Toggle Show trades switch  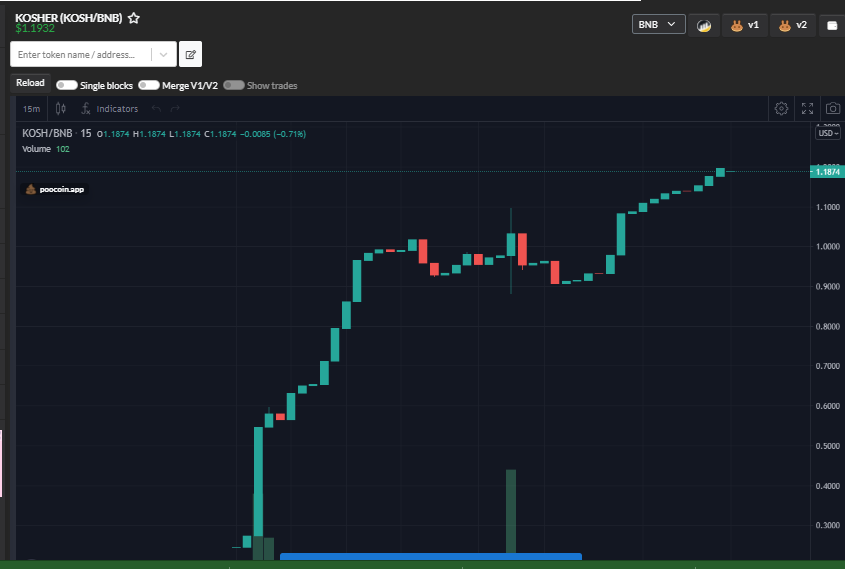[x=234, y=85]
